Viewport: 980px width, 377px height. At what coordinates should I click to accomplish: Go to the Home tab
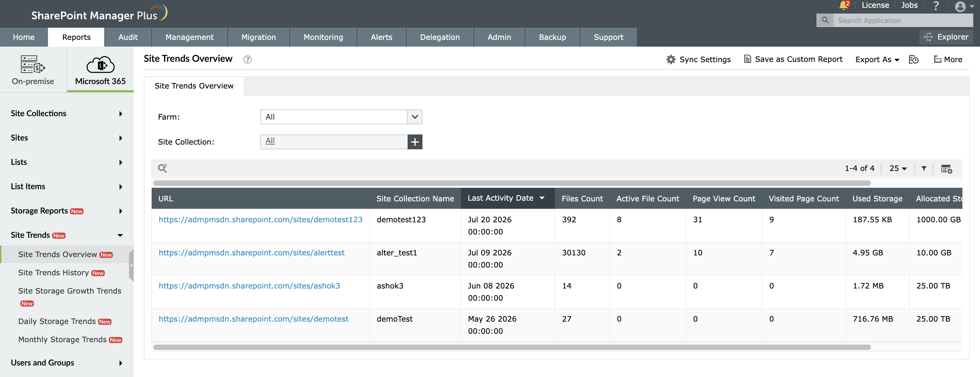[x=24, y=37]
